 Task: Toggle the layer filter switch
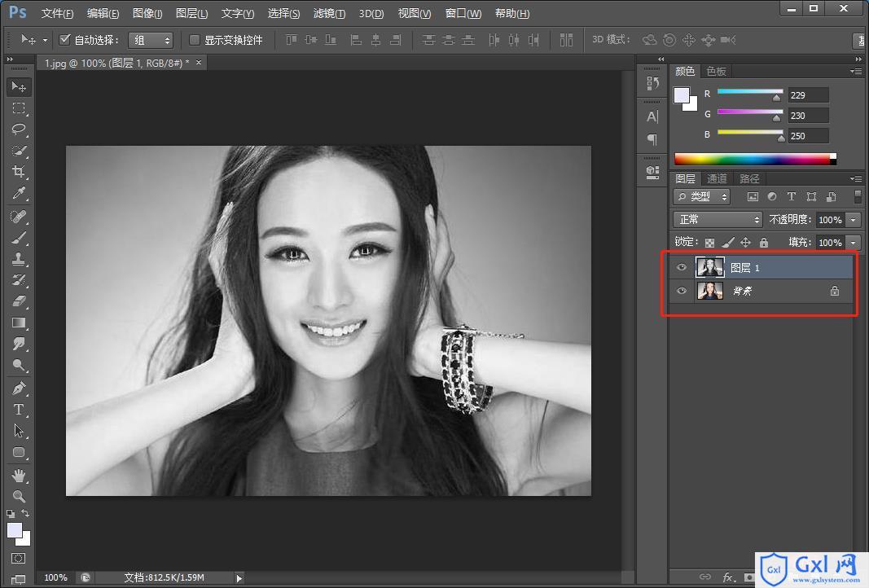(858, 197)
